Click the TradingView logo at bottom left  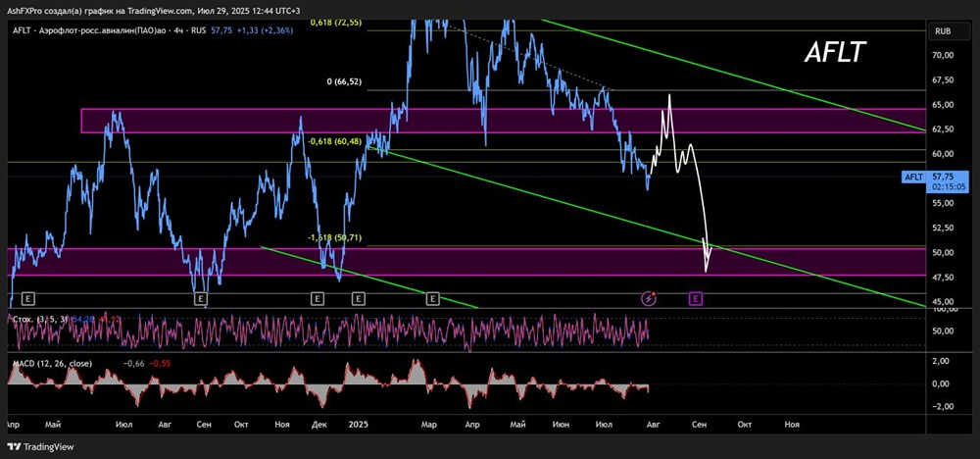point(40,447)
